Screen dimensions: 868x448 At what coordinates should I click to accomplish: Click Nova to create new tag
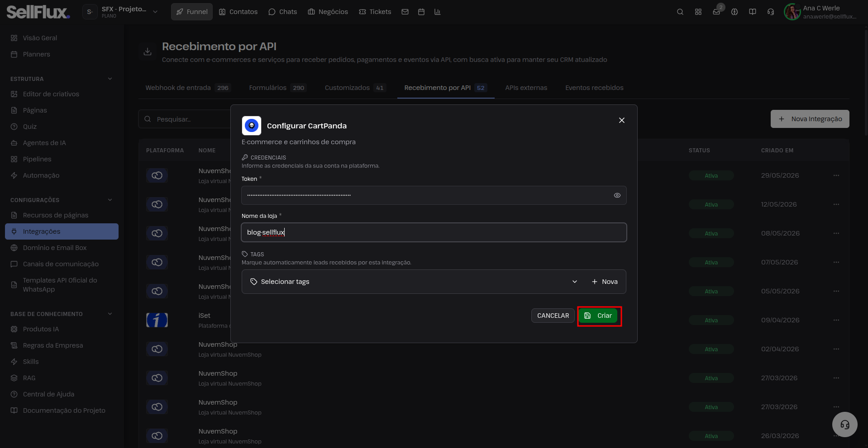click(605, 282)
